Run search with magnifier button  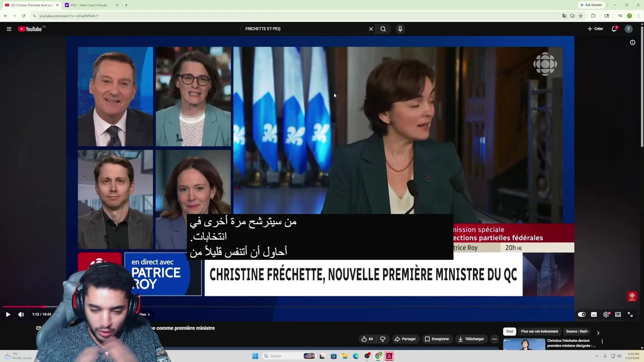click(383, 29)
